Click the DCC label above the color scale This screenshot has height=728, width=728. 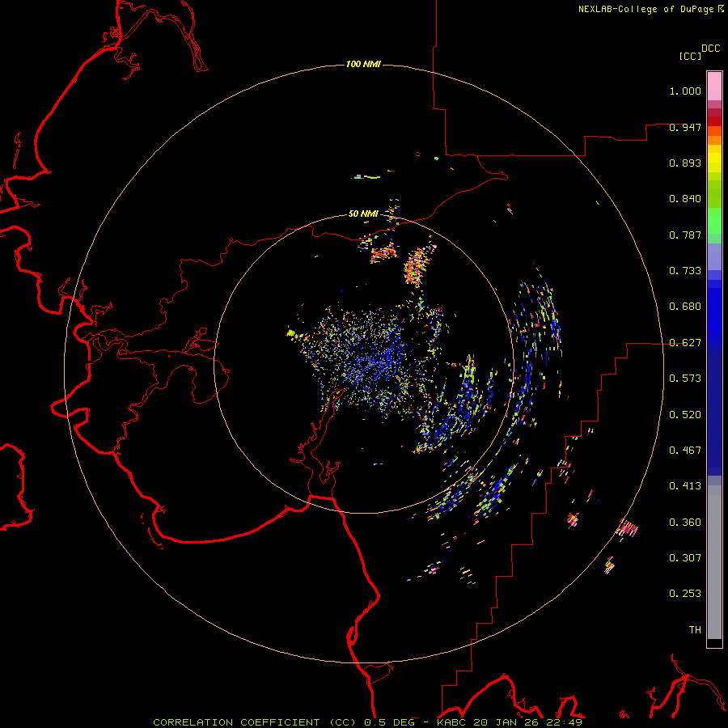tap(711, 49)
